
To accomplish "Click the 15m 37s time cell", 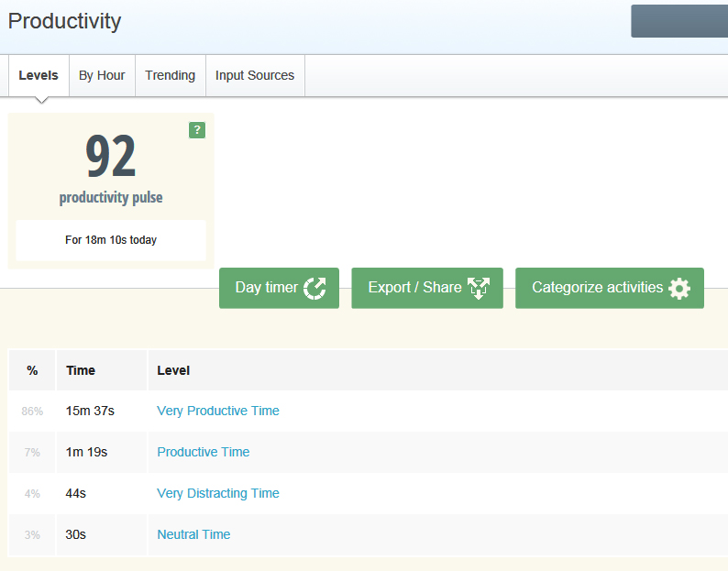I will tap(90, 411).
